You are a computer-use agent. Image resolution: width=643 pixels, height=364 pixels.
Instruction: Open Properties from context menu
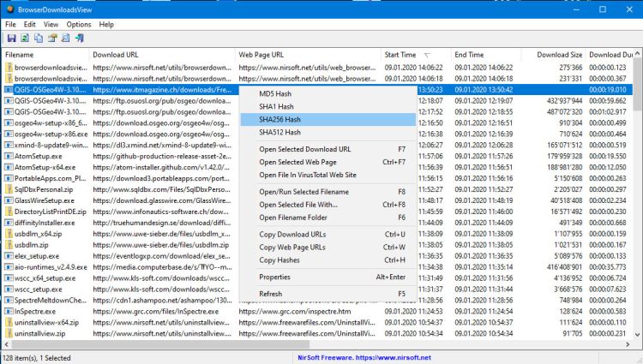tap(328, 277)
